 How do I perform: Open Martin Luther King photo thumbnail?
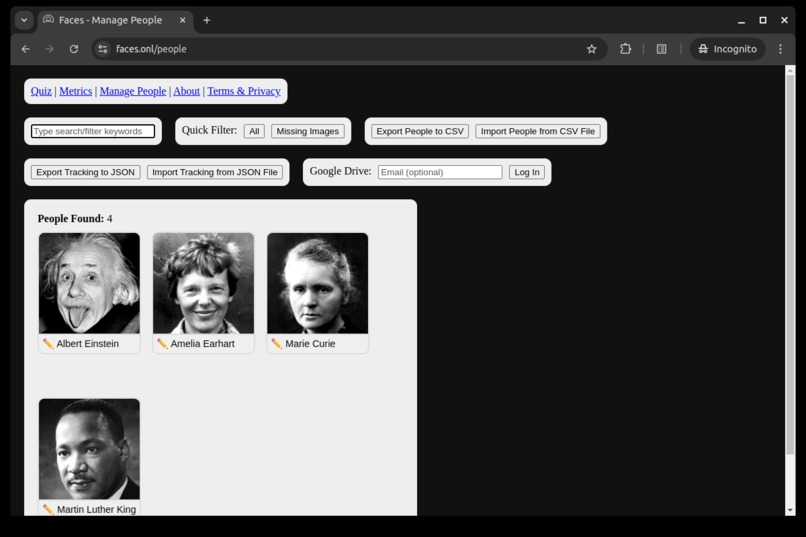[89, 449]
